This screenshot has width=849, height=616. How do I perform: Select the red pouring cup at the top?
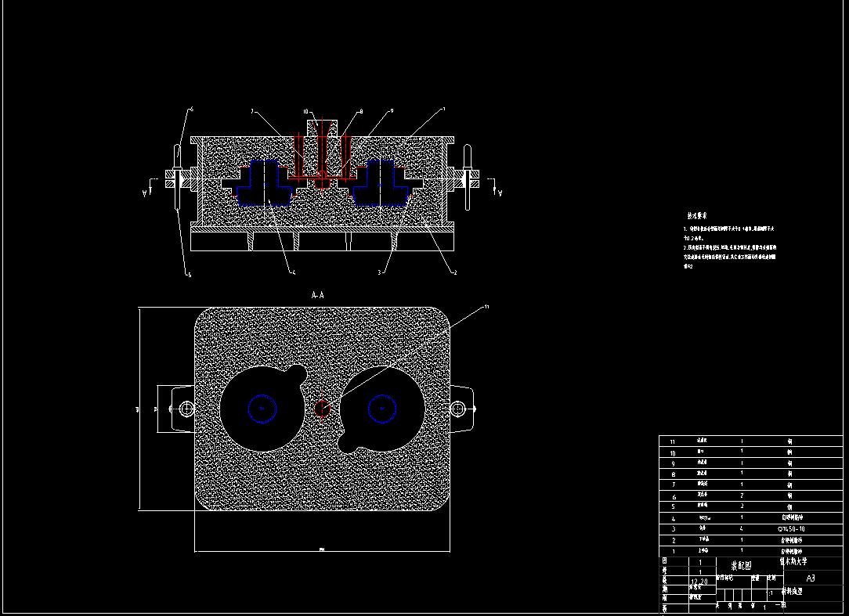pyautogui.click(x=322, y=130)
